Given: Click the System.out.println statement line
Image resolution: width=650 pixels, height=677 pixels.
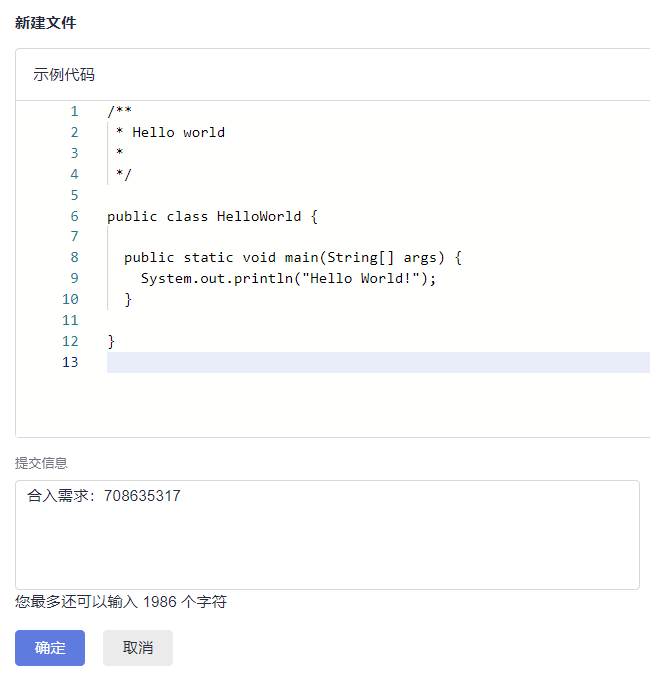Looking at the screenshot, I should click(288, 278).
